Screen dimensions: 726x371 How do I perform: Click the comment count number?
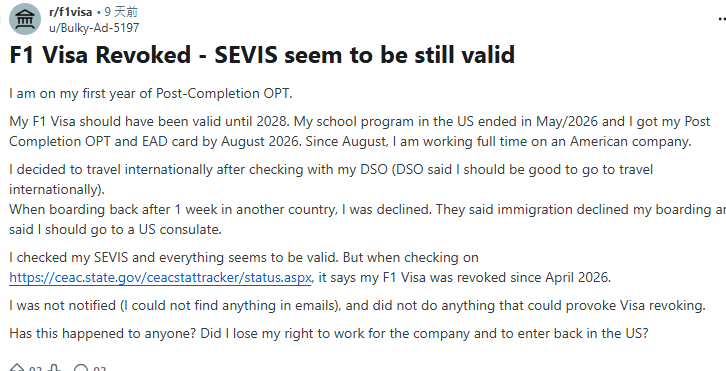tap(100, 369)
